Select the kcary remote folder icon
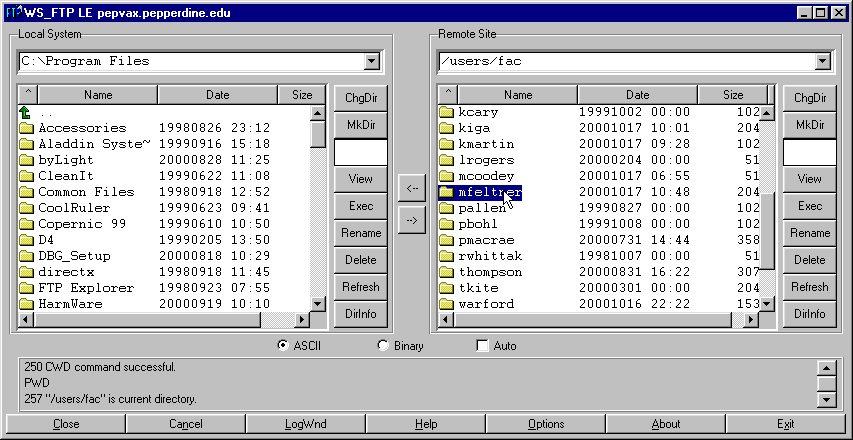This screenshot has width=853, height=440. pos(447,113)
